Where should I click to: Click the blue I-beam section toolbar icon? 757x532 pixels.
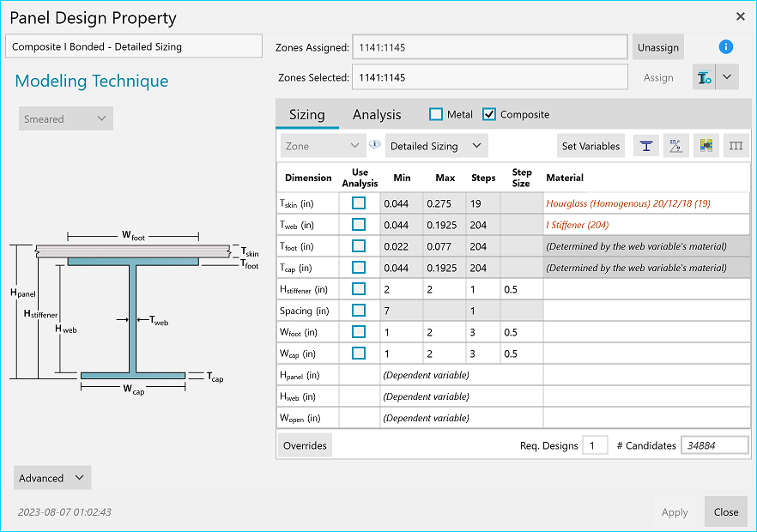tap(646, 146)
